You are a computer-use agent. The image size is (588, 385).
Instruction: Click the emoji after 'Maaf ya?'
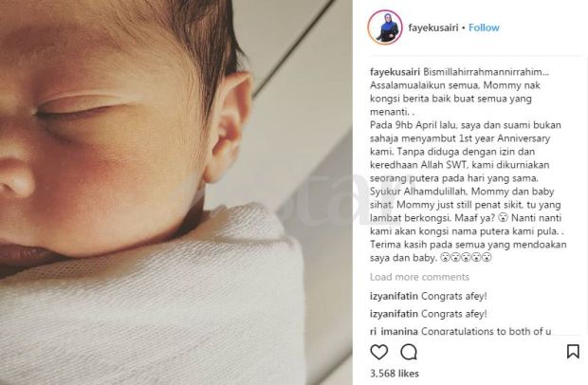pos(504,218)
